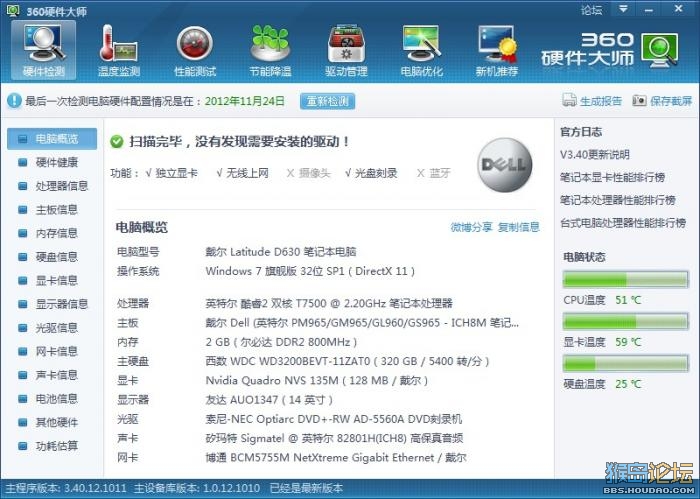The height and width of the screenshot is (499, 700).
Task: Select 其他硬件 in the sidebar
Action: [57, 423]
